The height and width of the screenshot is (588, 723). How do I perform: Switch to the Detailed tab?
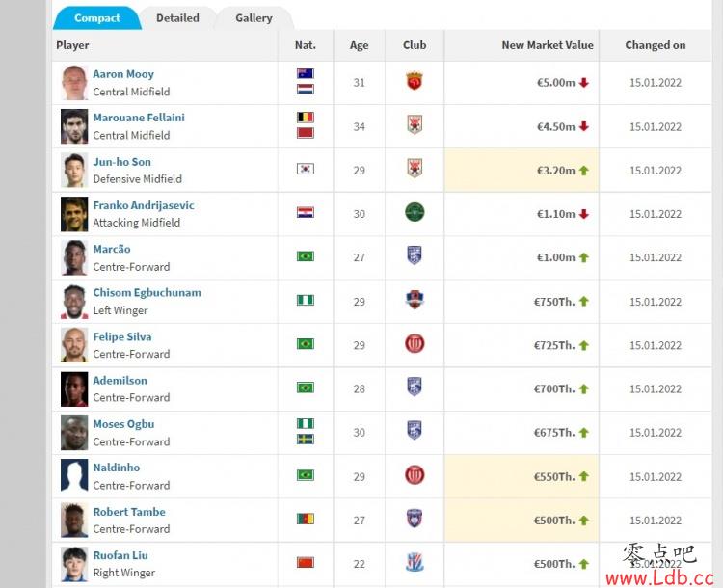point(177,18)
